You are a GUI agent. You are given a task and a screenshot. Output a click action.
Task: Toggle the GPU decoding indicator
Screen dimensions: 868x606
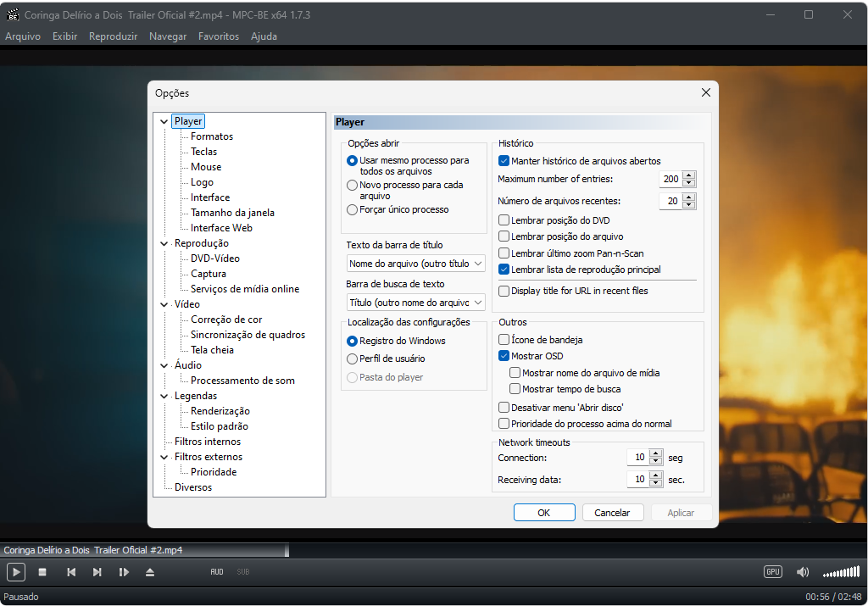(x=772, y=572)
